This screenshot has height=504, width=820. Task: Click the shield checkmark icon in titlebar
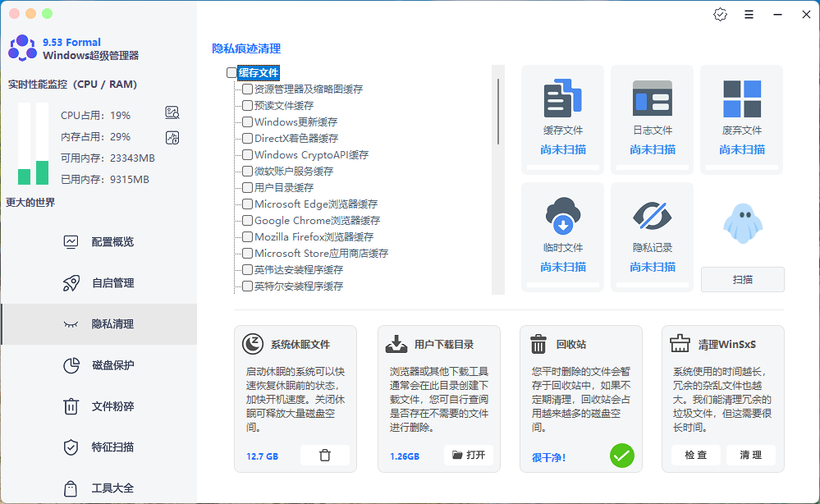click(720, 14)
